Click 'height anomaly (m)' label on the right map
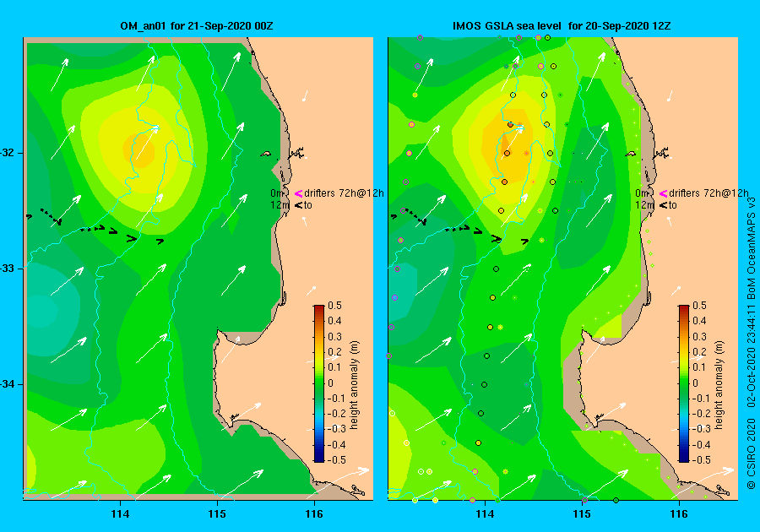This screenshot has width=760, height=532. point(719,385)
